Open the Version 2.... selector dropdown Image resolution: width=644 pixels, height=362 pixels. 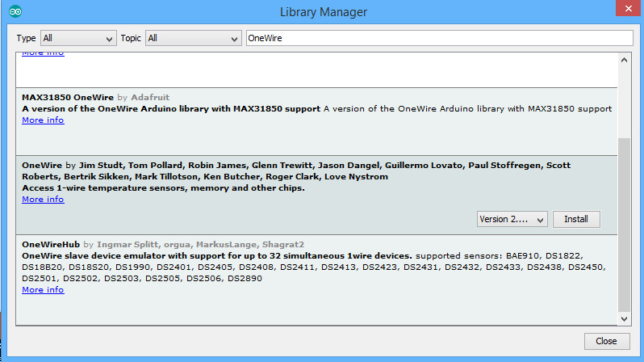(512, 219)
